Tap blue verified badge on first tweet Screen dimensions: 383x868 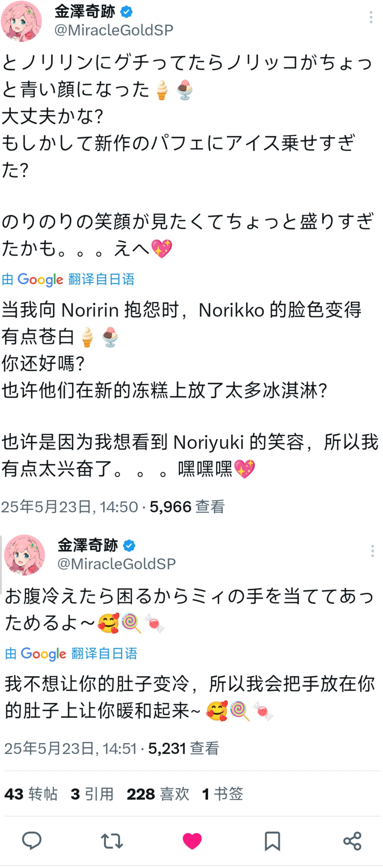click(x=126, y=12)
